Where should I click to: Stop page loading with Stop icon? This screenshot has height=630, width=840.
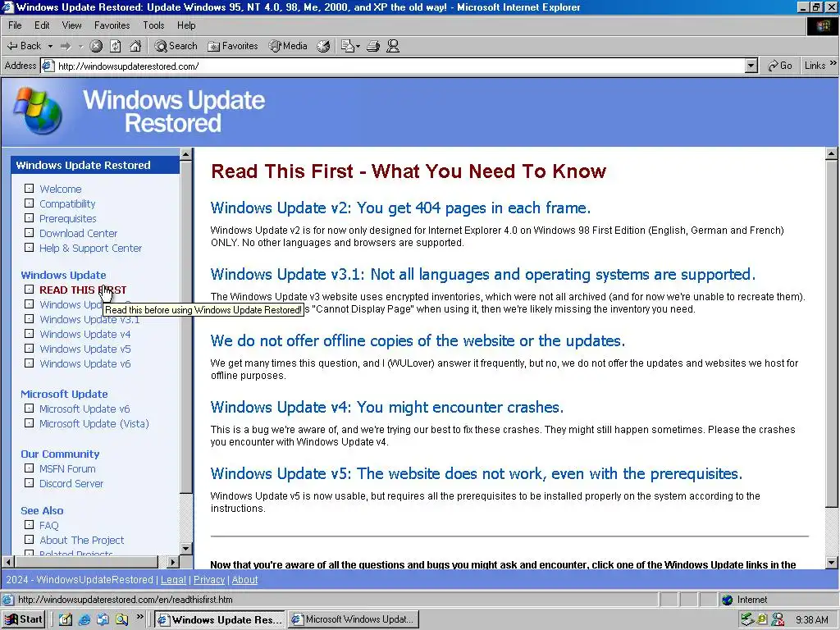(x=96, y=47)
